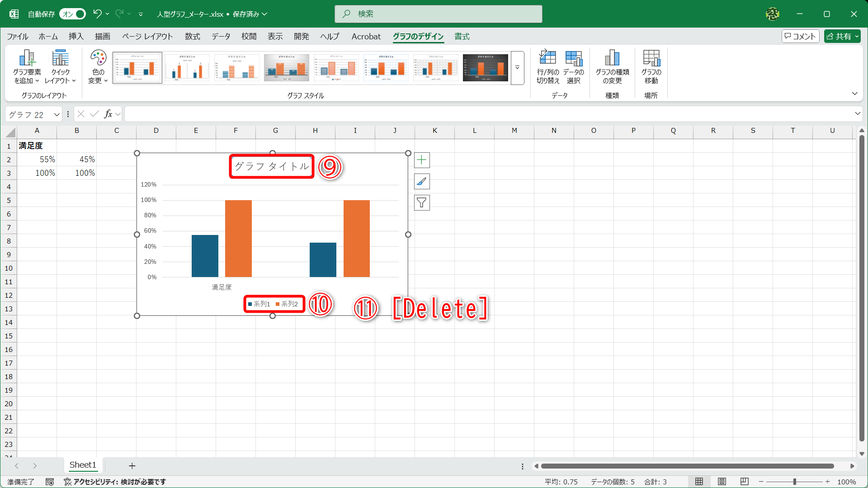Expand the formula bar
Image resolution: width=868 pixels, height=488 pixels.
857,114
